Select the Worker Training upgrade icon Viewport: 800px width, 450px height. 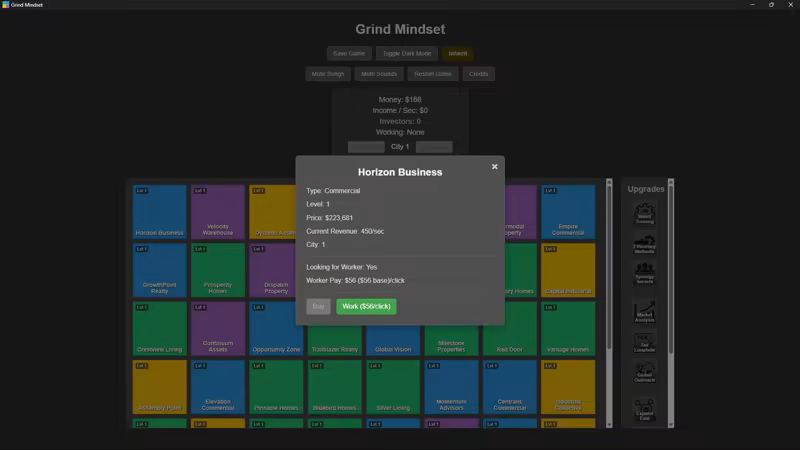point(644,214)
